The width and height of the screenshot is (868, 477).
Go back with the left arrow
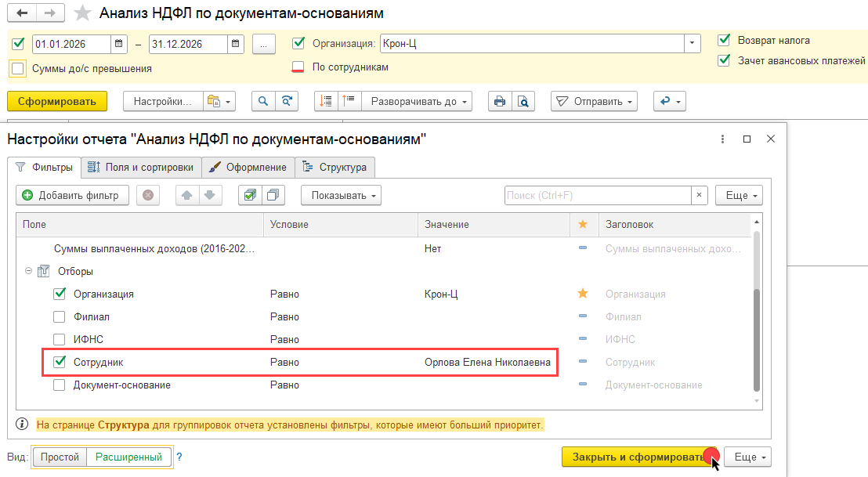(22, 13)
